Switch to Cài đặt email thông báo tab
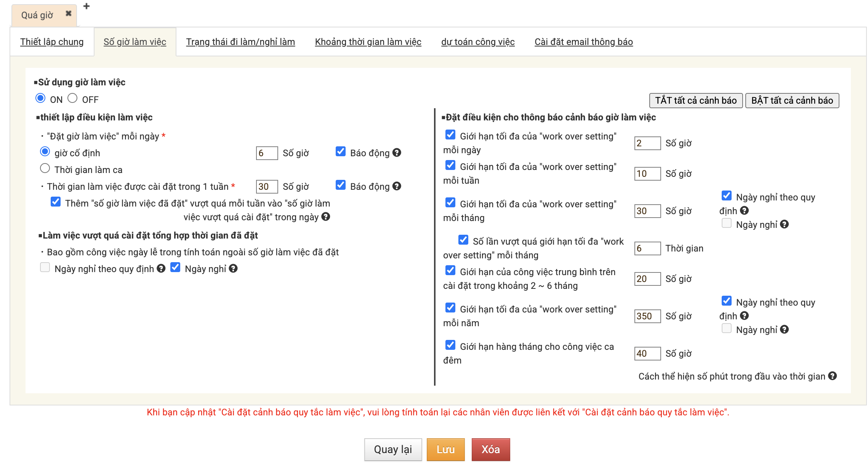 (583, 42)
